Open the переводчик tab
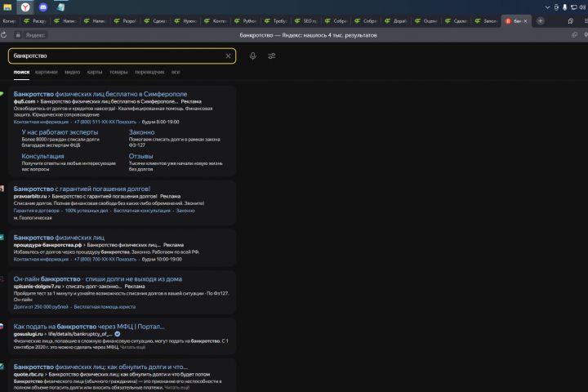 click(149, 72)
